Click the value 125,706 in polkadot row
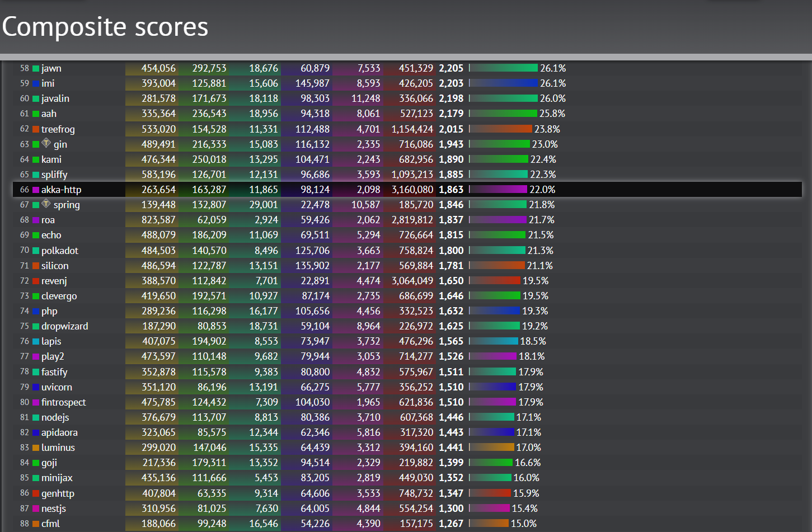Image resolution: width=812 pixels, height=532 pixels. click(313, 251)
